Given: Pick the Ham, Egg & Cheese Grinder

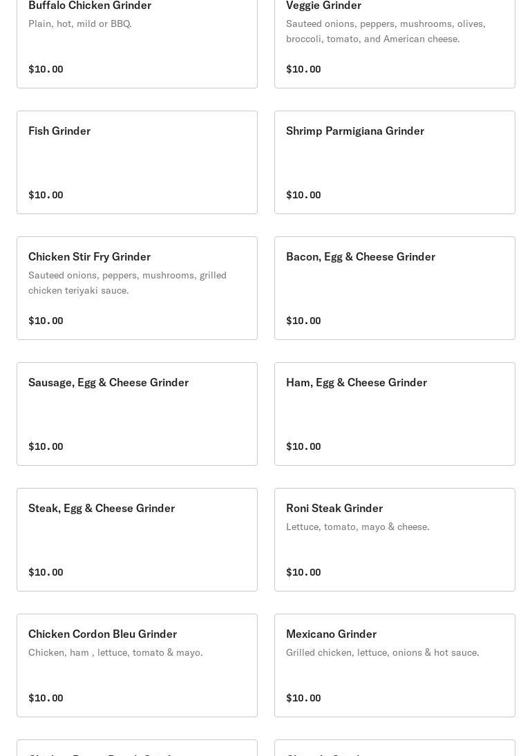Looking at the screenshot, I should click(395, 413).
